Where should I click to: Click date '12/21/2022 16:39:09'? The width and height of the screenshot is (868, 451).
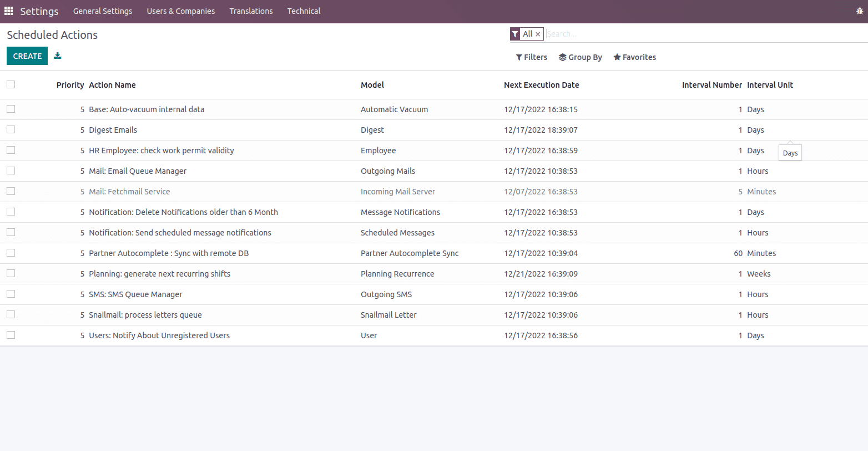(x=541, y=274)
